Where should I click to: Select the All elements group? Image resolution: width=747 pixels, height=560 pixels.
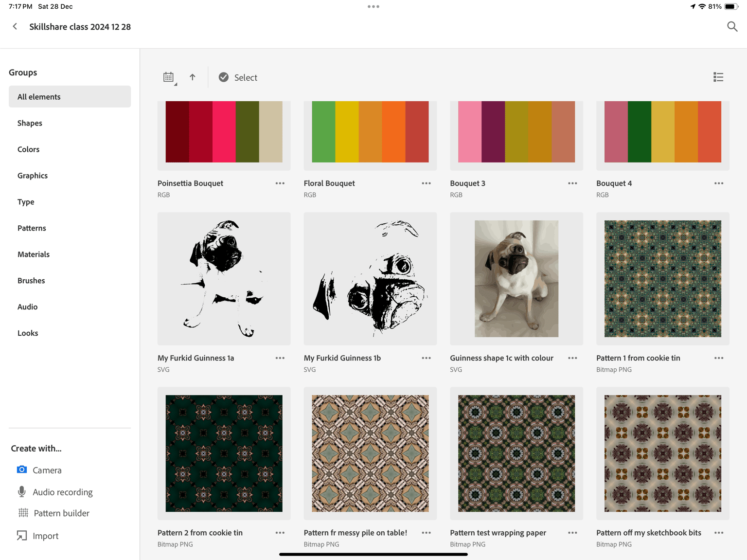[70, 97]
